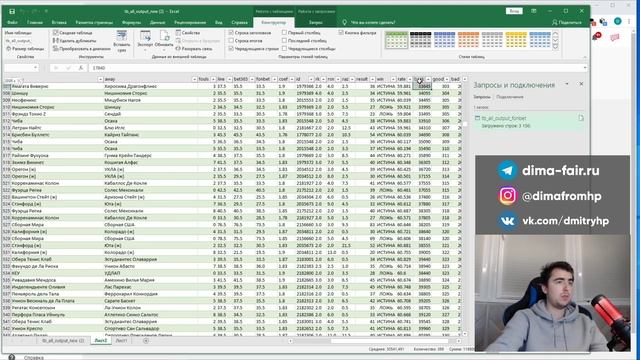
Task: Click the Вид ribbon tab
Action: point(219,22)
